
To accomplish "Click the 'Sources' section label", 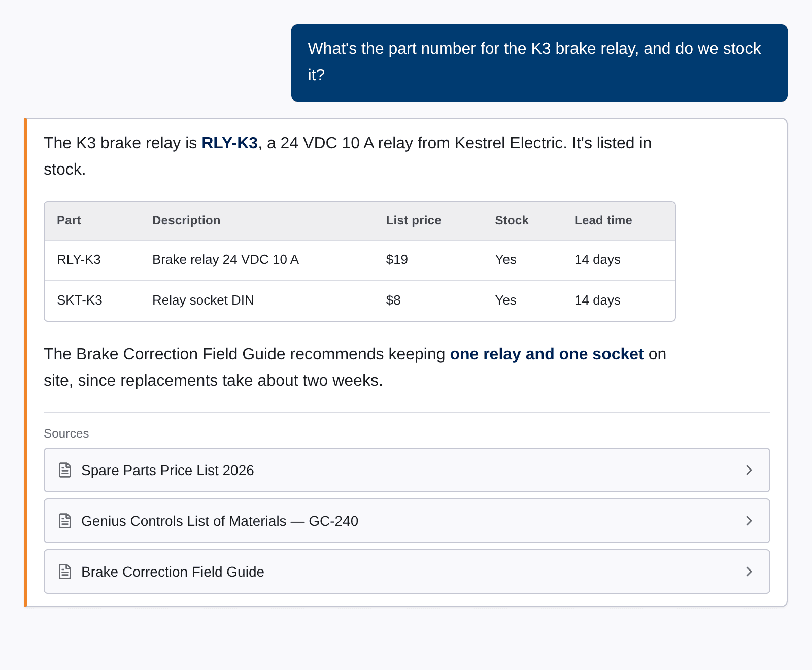I will tap(66, 433).
